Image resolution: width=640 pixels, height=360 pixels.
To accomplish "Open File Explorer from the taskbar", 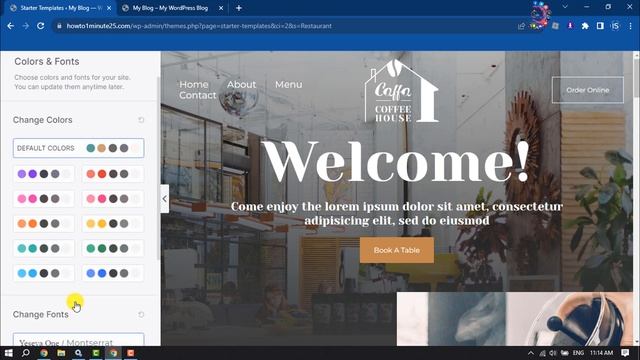I will [61, 353].
